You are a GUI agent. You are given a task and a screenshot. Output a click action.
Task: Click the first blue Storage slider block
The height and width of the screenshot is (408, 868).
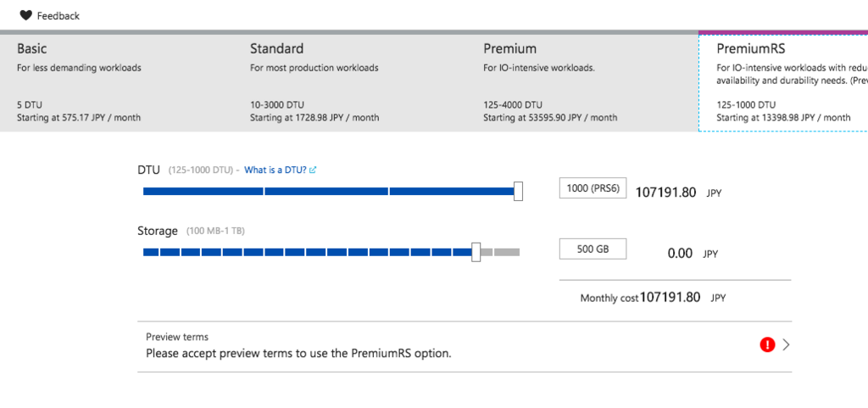click(151, 252)
